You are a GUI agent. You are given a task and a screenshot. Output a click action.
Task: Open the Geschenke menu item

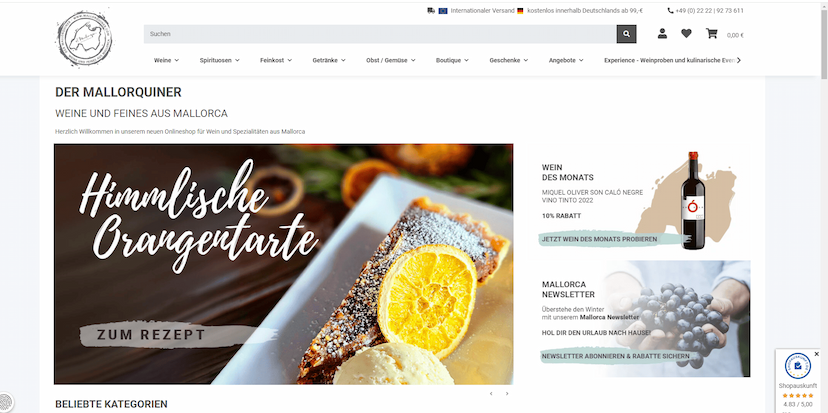pyautogui.click(x=509, y=60)
